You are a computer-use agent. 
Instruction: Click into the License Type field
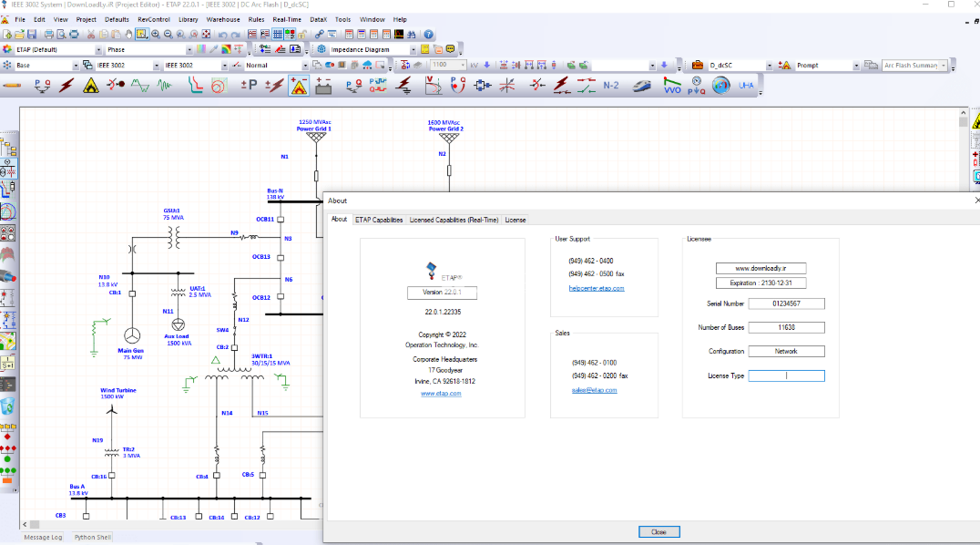click(x=786, y=375)
